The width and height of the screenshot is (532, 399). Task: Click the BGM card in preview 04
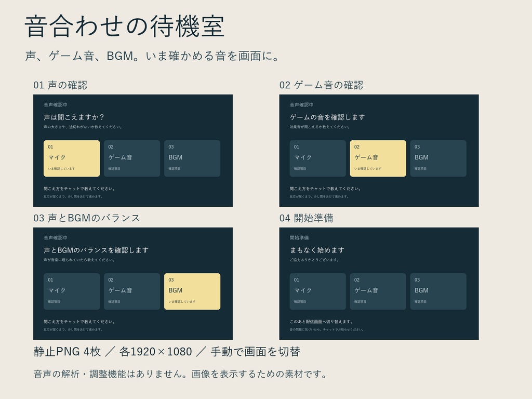pos(438,291)
